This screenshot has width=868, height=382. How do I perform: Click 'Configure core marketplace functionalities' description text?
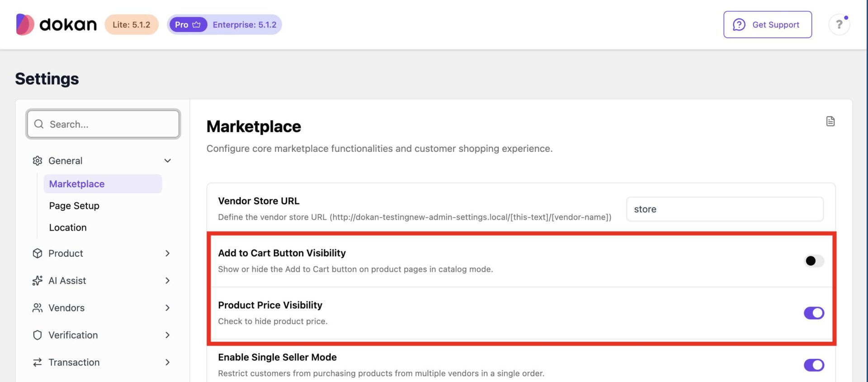coord(379,148)
